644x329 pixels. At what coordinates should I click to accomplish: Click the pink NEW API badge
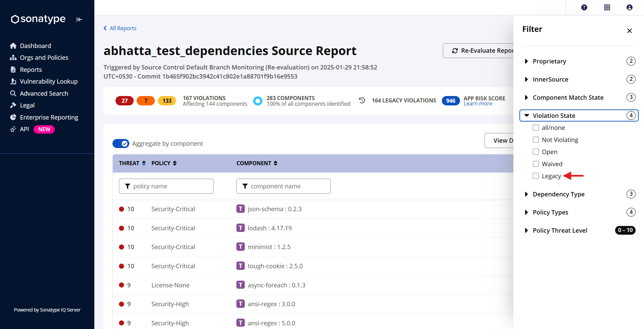(44, 129)
